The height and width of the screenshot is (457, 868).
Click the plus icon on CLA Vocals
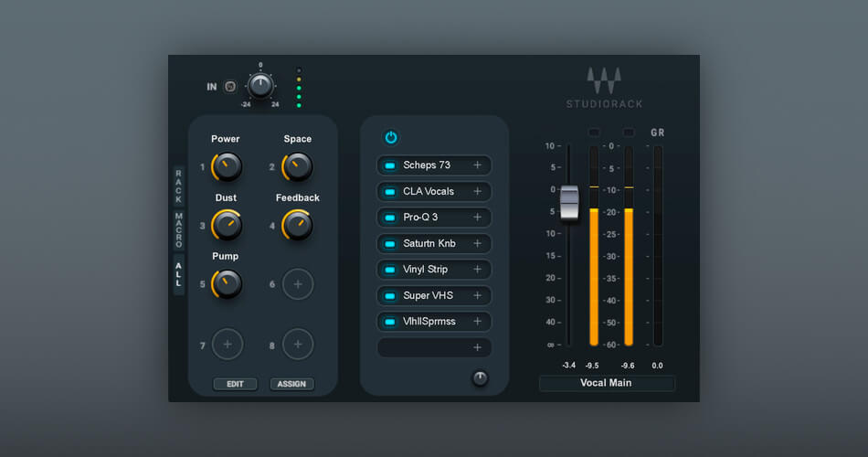click(x=477, y=191)
